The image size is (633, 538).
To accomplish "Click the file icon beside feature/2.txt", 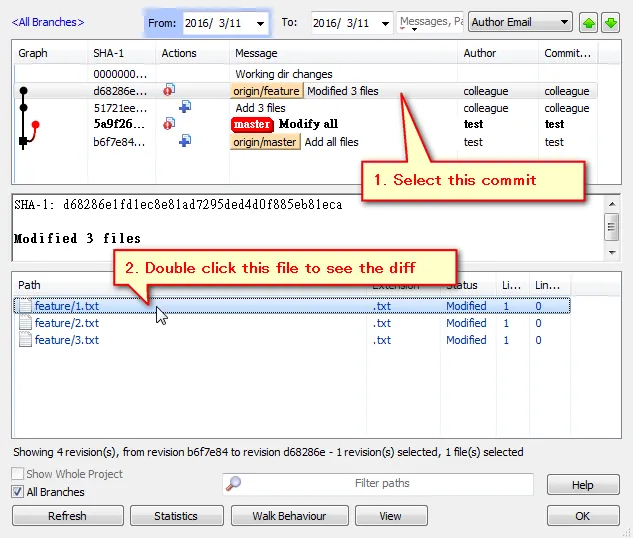I will pos(25,322).
